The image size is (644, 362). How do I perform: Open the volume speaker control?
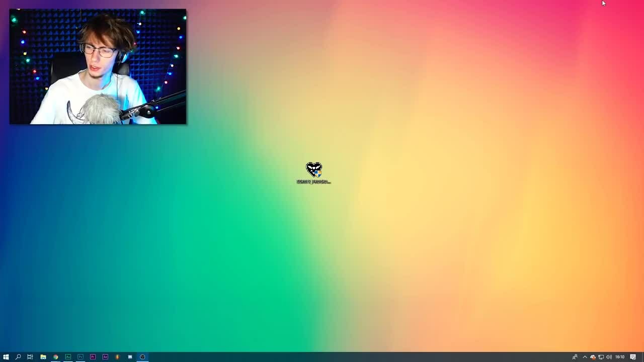click(609, 357)
